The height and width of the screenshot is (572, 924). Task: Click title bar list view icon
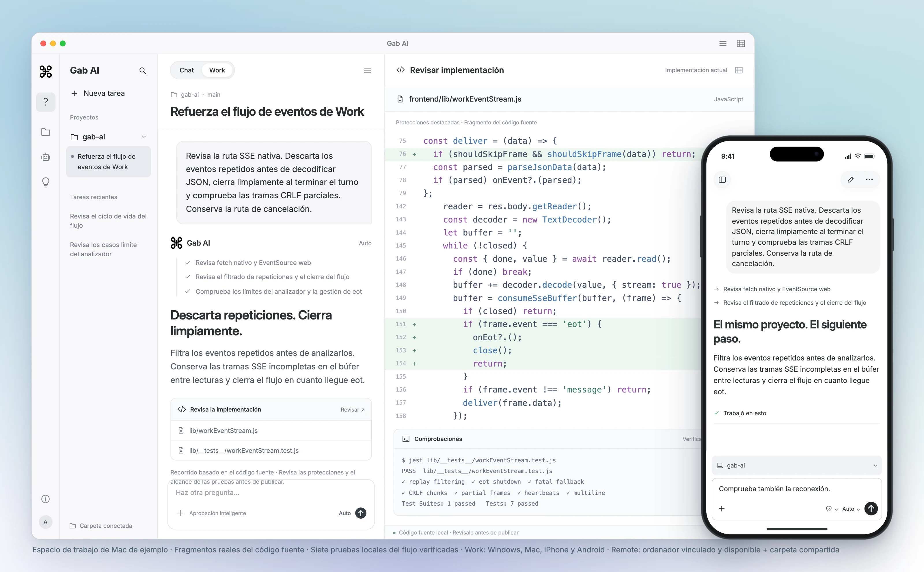pyautogui.click(x=723, y=44)
